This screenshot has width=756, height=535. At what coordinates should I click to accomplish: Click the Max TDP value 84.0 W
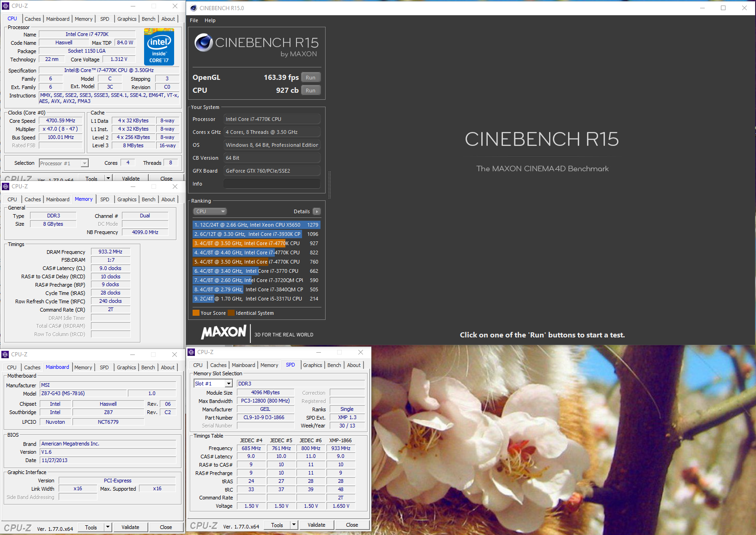[125, 42]
